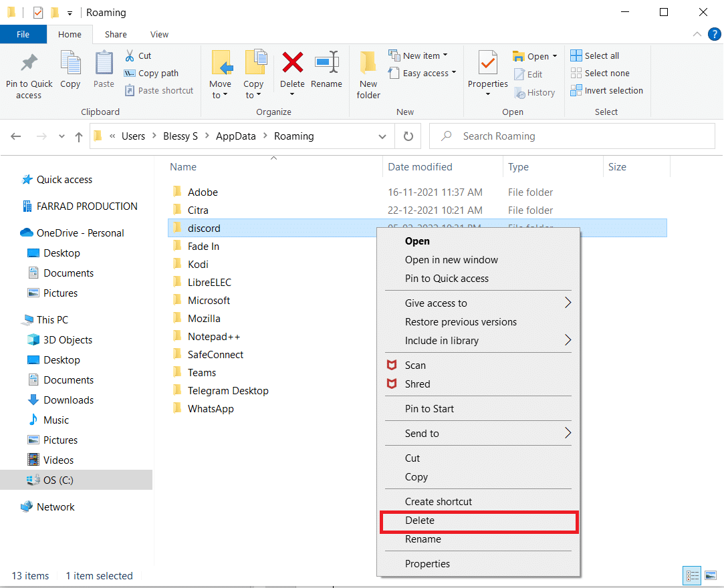Click Select all in the ribbon

[595, 55]
